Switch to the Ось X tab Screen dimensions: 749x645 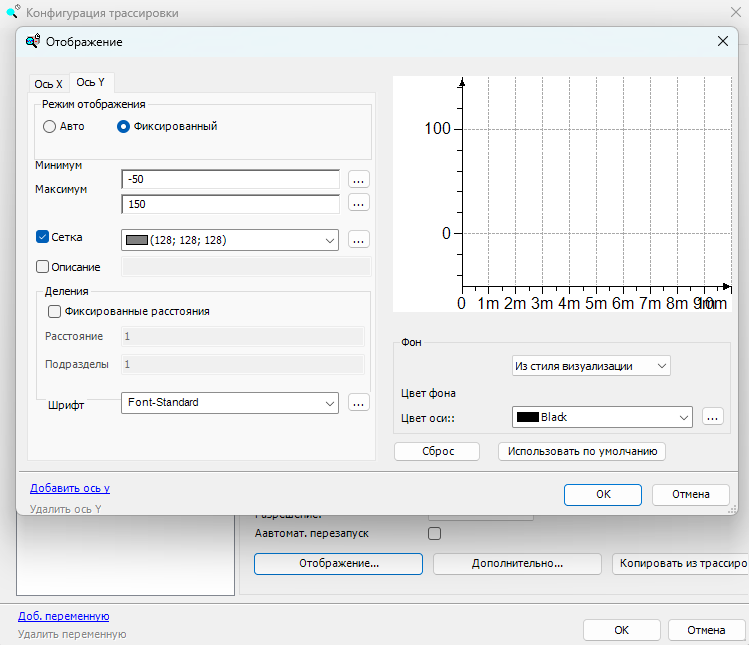click(x=49, y=84)
